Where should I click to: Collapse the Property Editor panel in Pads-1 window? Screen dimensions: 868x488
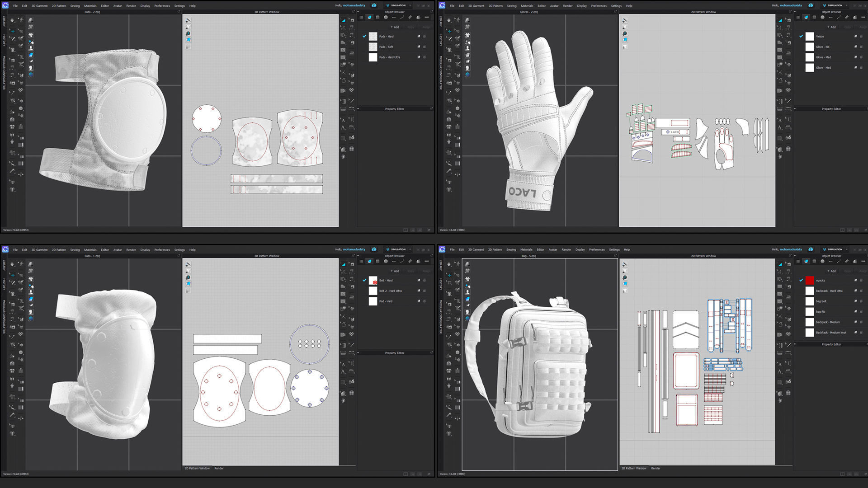[x=358, y=353]
